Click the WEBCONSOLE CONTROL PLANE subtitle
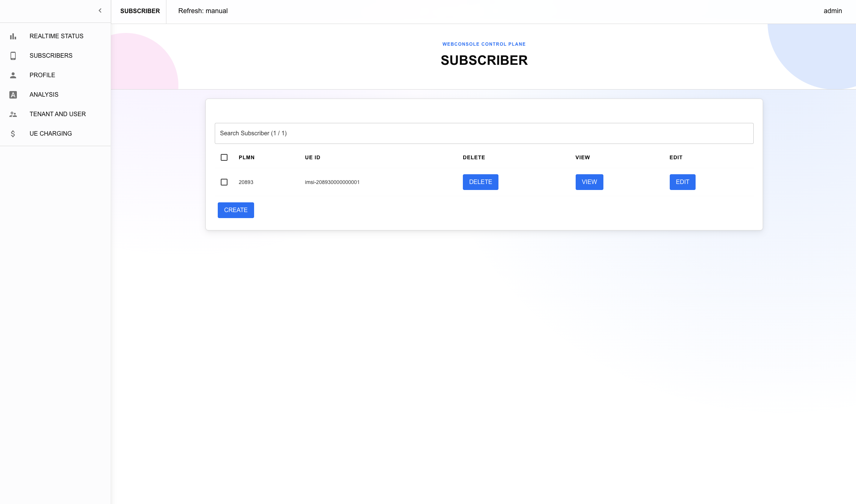The height and width of the screenshot is (504, 856). tap(484, 44)
